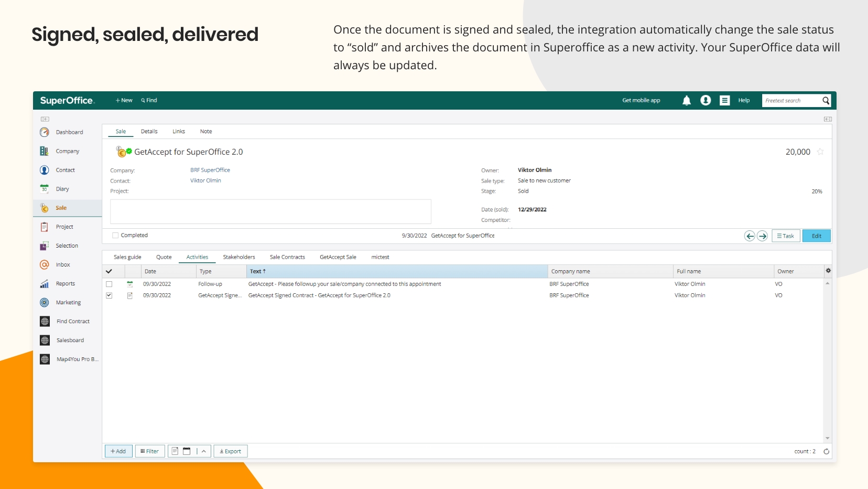
Task: Click the sale description text box
Action: [x=270, y=211]
